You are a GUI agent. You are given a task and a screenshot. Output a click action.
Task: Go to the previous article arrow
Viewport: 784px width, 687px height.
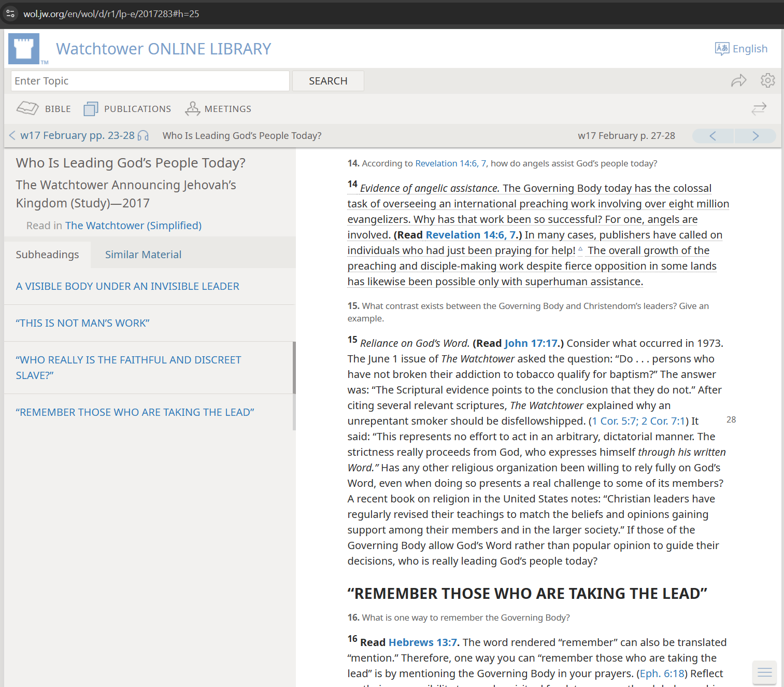[x=713, y=136]
